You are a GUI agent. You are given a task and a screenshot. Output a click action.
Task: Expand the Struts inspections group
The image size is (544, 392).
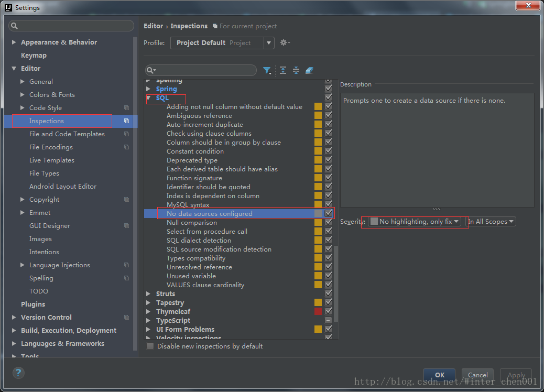point(148,294)
